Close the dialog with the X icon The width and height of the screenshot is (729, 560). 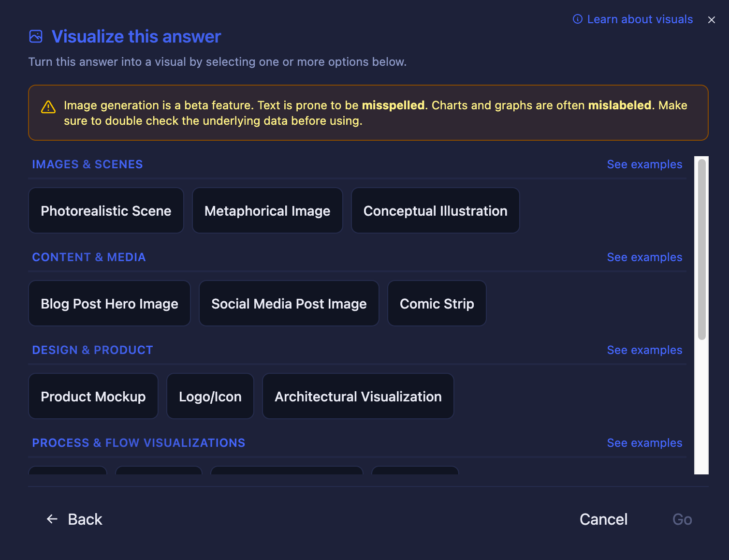[x=712, y=20]
